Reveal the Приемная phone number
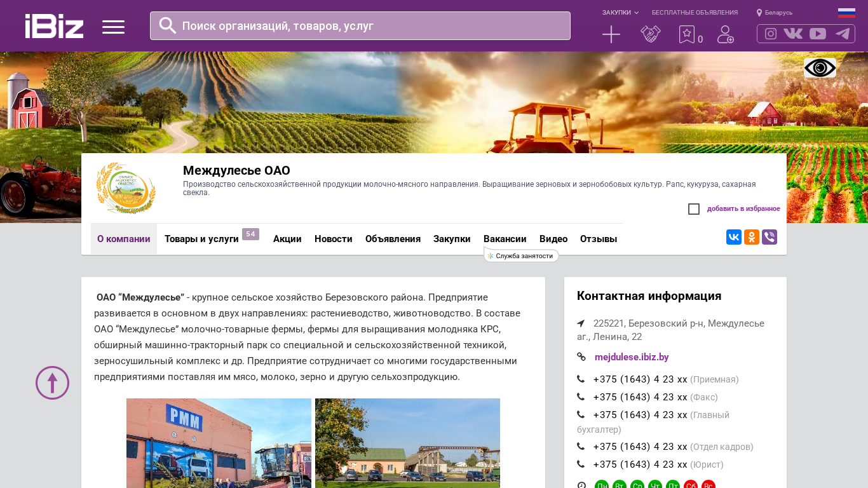The width and height of the screenshot is (868, 488). point(640,379)
